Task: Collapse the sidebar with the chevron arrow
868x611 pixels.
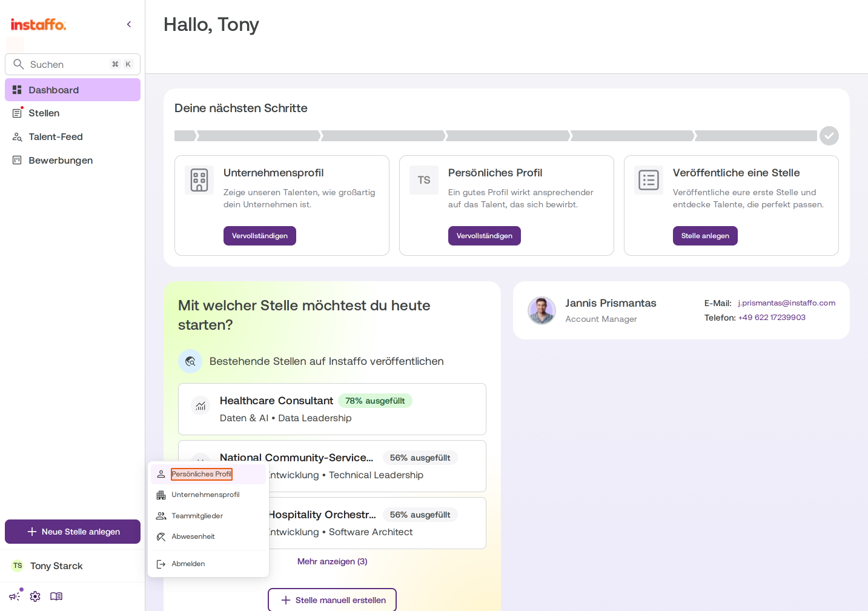Action: tap(129, 24)
